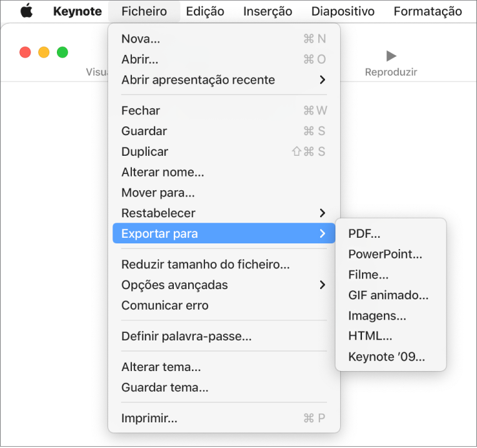Select Reduzir tamanho do ficheiro...
The height and width of the screenshot is (448, 477).
click(x=224, y=264)
